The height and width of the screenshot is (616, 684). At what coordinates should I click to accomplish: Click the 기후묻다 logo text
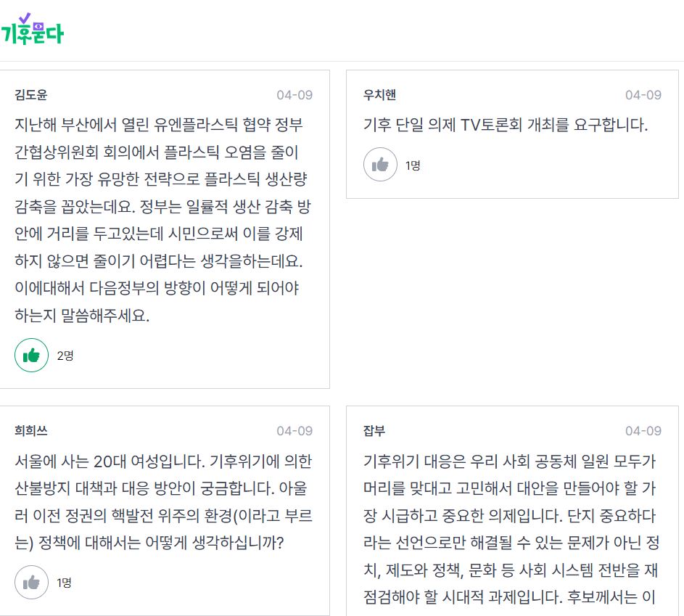click(33, 33)
